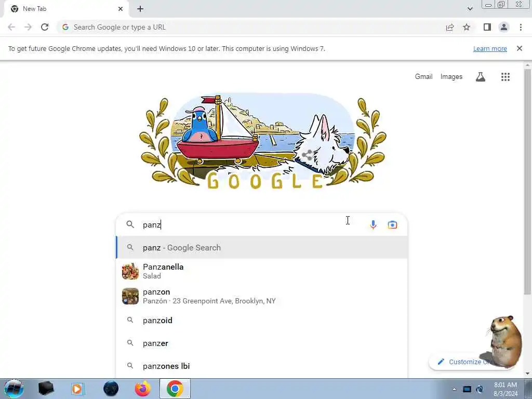Open Chrome's three-dot menu
Screen dimensions: 532x399
coord(521,27)
